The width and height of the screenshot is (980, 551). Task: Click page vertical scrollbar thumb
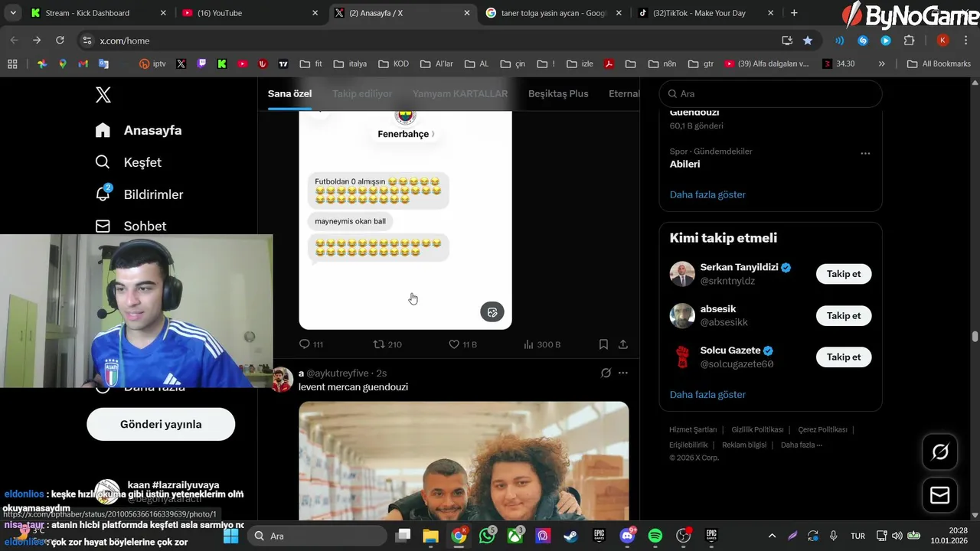(975, 336)
